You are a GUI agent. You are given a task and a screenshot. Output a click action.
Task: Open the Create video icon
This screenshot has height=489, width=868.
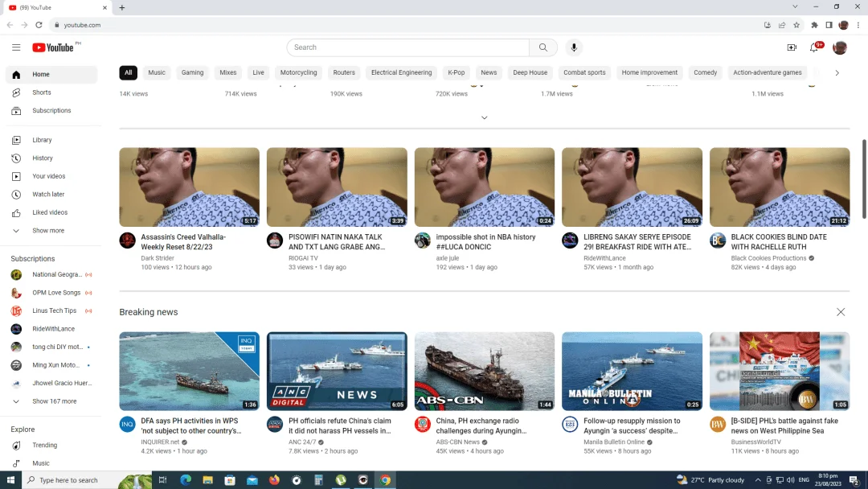pyautogui.click(x=792, y=47)
